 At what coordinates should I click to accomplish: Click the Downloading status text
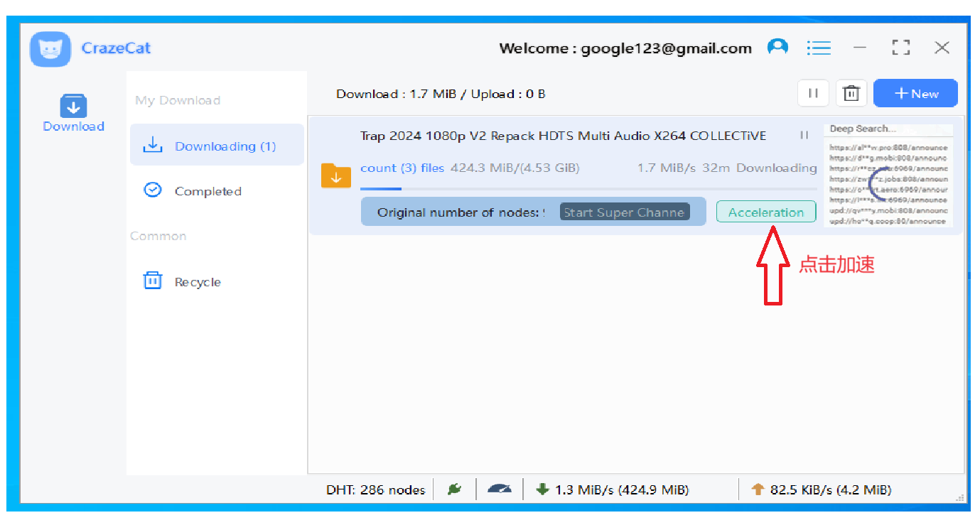[x=776, y=168]
